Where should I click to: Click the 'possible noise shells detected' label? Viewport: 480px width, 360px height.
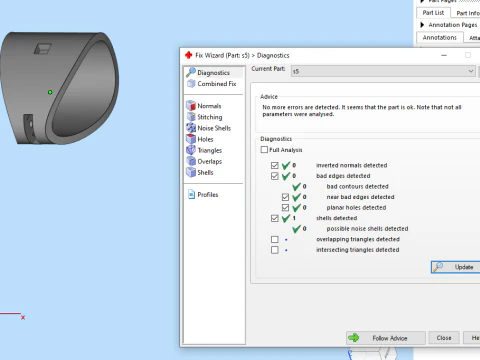tap(367, 229)
